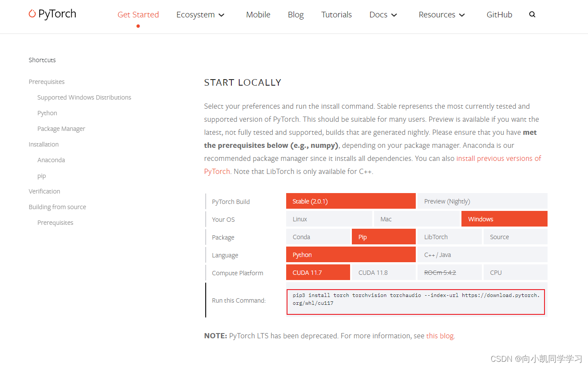Visit the GitHub nav link
Viewport: 588px width, 367px height.
pos(499,15)
